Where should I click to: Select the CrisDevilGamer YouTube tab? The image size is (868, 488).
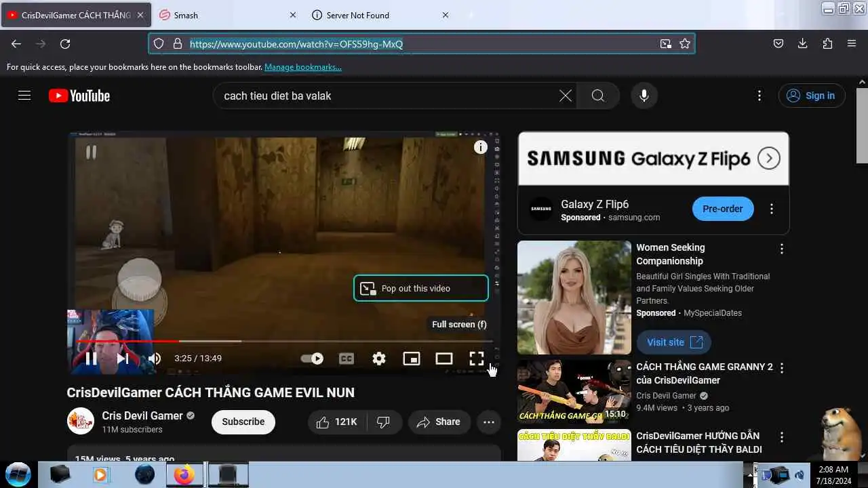pos(76,15)
